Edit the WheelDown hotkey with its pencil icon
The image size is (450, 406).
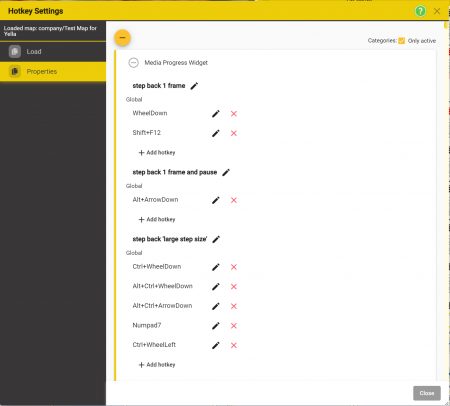point(216,114)
